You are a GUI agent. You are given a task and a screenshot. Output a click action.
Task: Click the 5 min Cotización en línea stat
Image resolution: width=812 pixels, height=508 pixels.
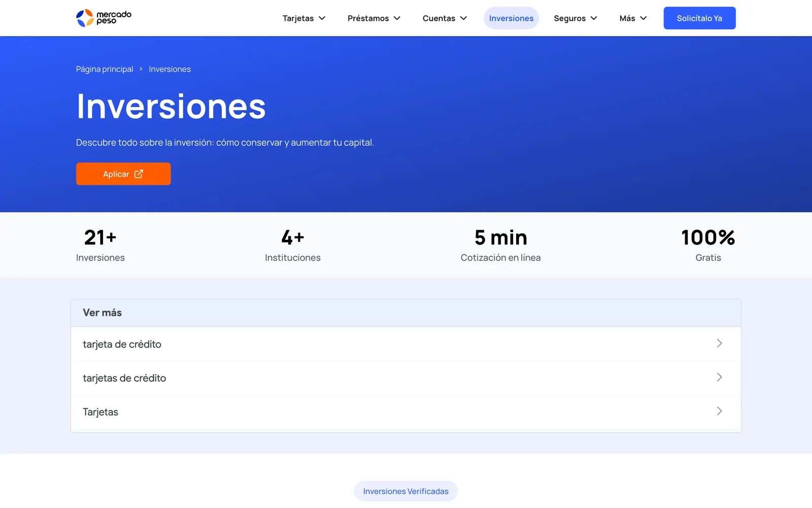point(500,245)
